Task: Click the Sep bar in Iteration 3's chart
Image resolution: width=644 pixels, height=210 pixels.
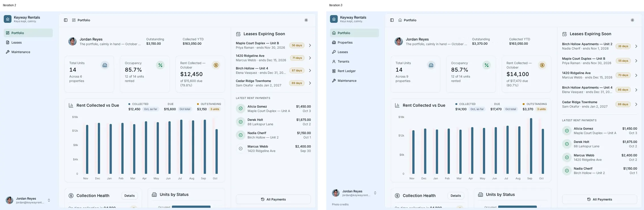Action: click(x=531, y=146)
